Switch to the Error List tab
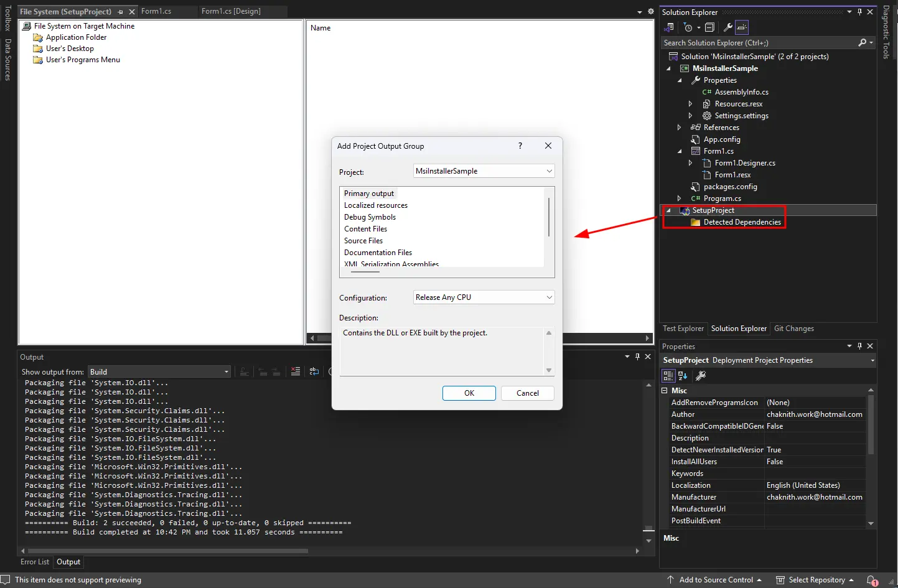The height and width of the screenshot is (588, 898). [x=35, y=562]
